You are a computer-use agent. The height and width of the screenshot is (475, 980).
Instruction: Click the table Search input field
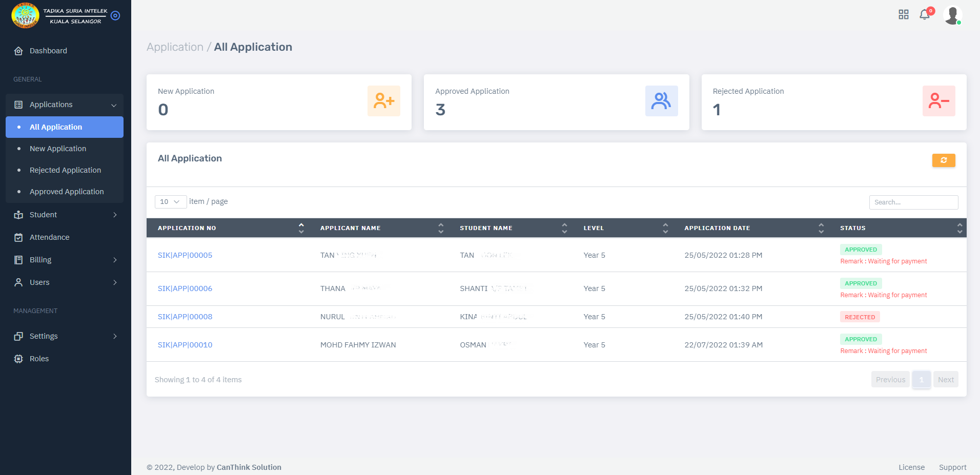click(x=913, y=202)
